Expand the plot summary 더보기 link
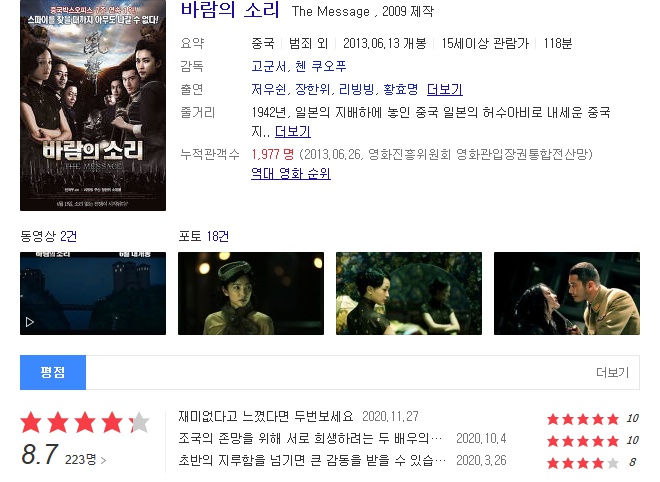This screenshot has height=482, width=660. [293, 132]
